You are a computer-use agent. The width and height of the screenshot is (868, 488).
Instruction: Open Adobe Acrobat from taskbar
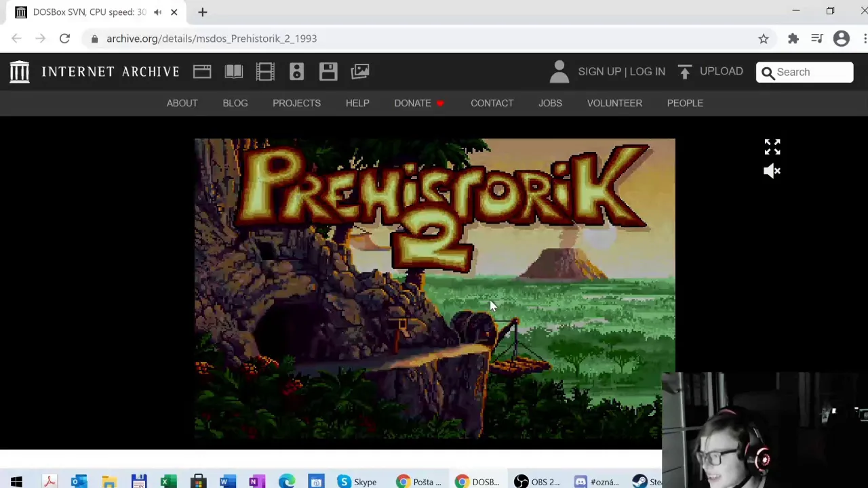[50, 482]
